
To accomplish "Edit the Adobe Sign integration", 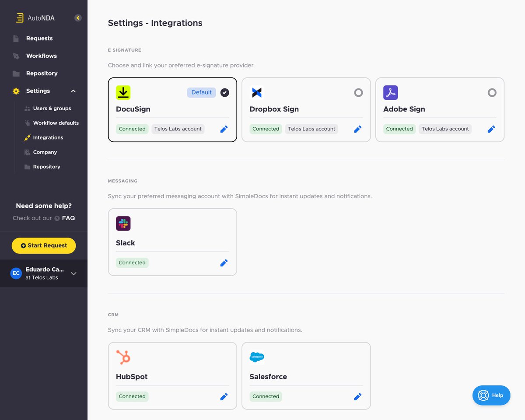I will coord(491,129).
